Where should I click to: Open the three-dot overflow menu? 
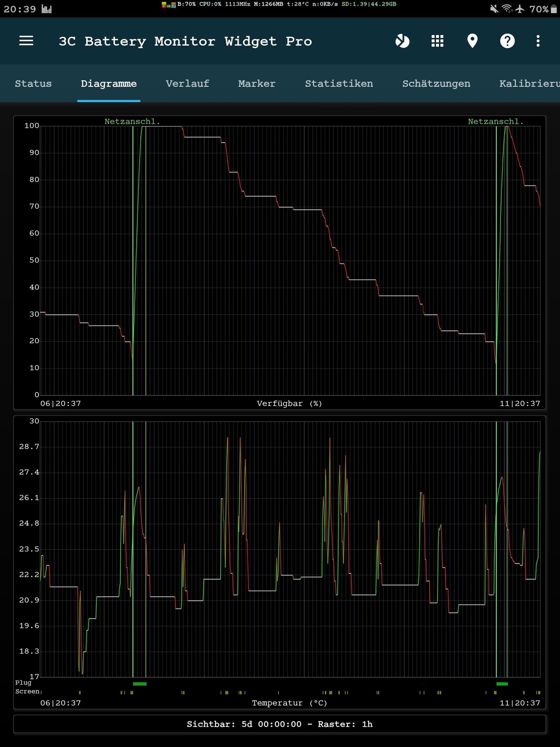point(538,41)
